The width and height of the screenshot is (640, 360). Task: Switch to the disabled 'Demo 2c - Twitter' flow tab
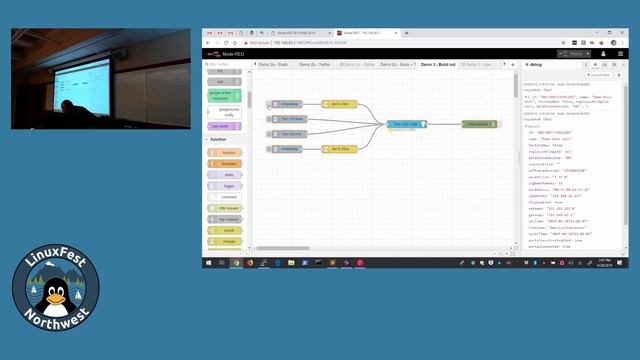click(x=357, y=64)
